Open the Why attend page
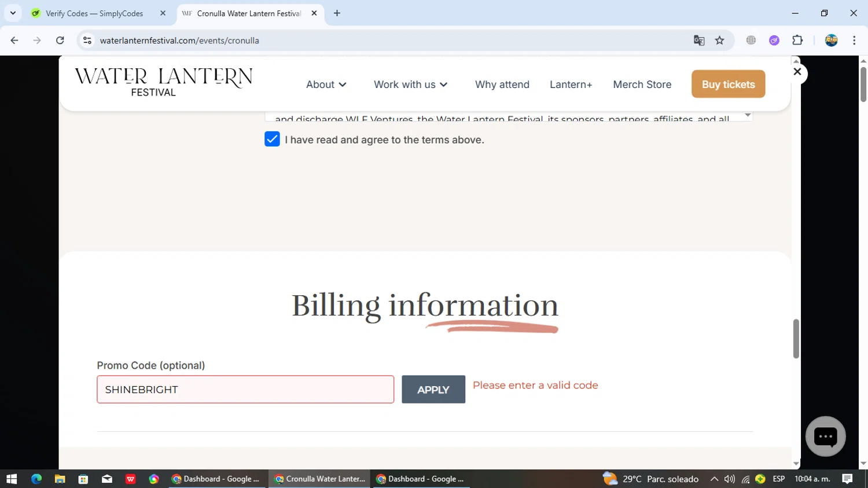The width and height of the screenshot is (868, 488). pos(502,85)
